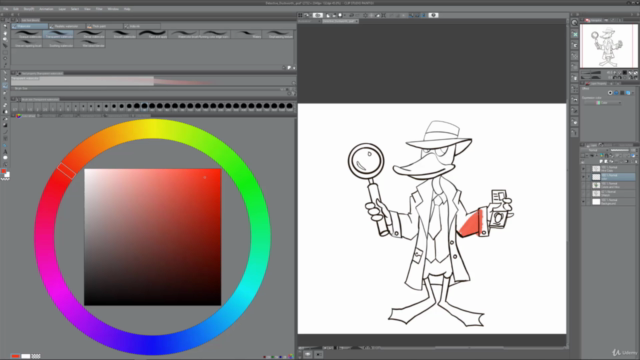640x360 pixels.
Task: Select the Move layer tool
Action: point(5,45)
